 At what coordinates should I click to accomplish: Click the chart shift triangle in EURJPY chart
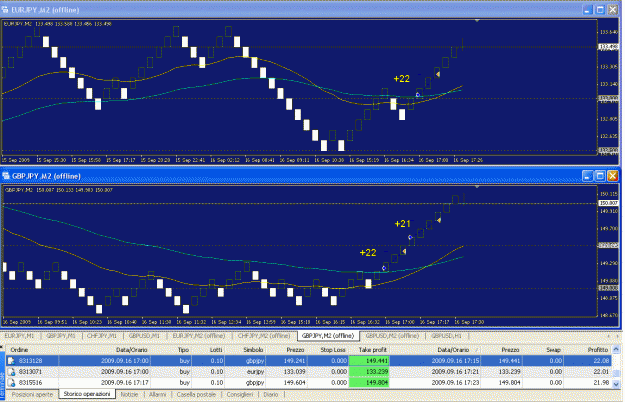tap(477, 20)
